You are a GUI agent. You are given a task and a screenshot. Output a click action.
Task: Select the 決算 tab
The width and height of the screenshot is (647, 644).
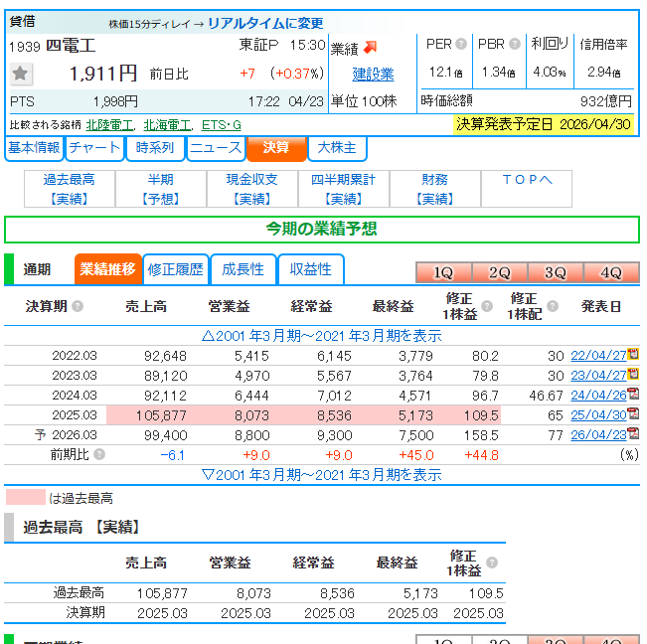(276, 148)
